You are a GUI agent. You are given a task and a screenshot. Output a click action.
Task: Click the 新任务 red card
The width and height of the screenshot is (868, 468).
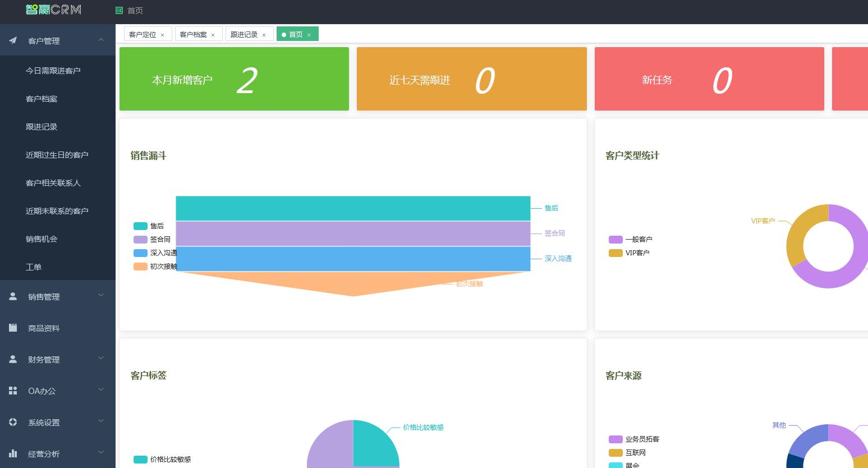pos(709,79)
